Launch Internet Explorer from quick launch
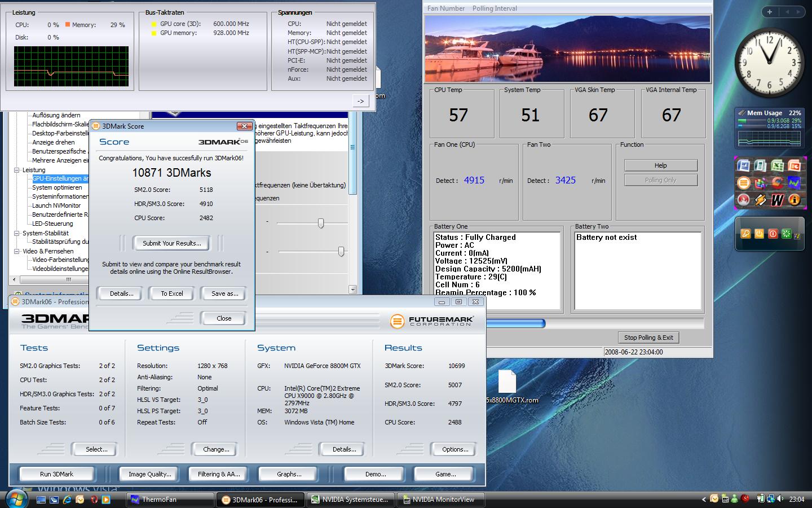 pyautogui.click(x=67, y=500)
